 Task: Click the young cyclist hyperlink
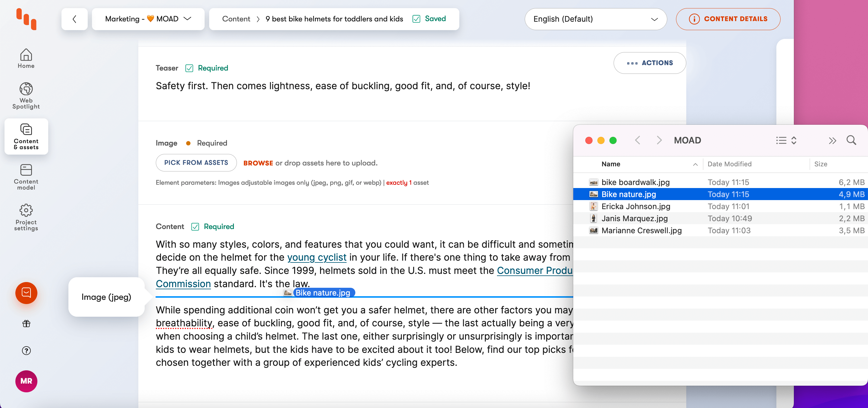point(316,257)
